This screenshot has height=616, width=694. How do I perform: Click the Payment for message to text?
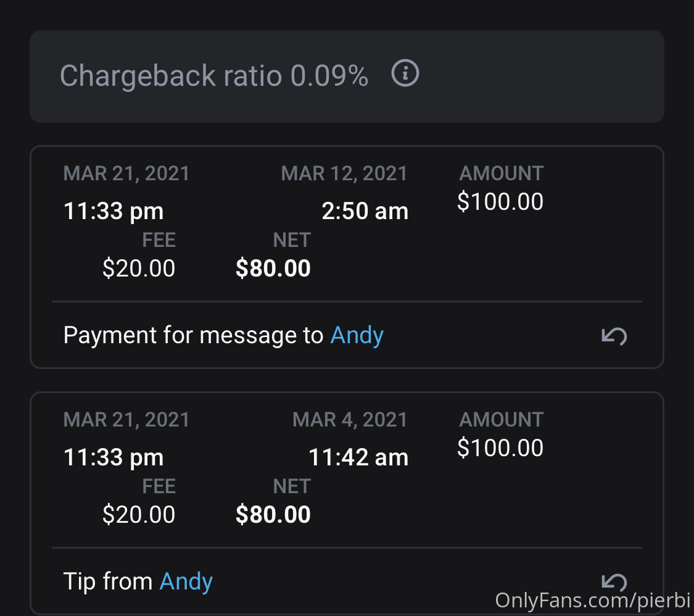[x=194, y=335]
